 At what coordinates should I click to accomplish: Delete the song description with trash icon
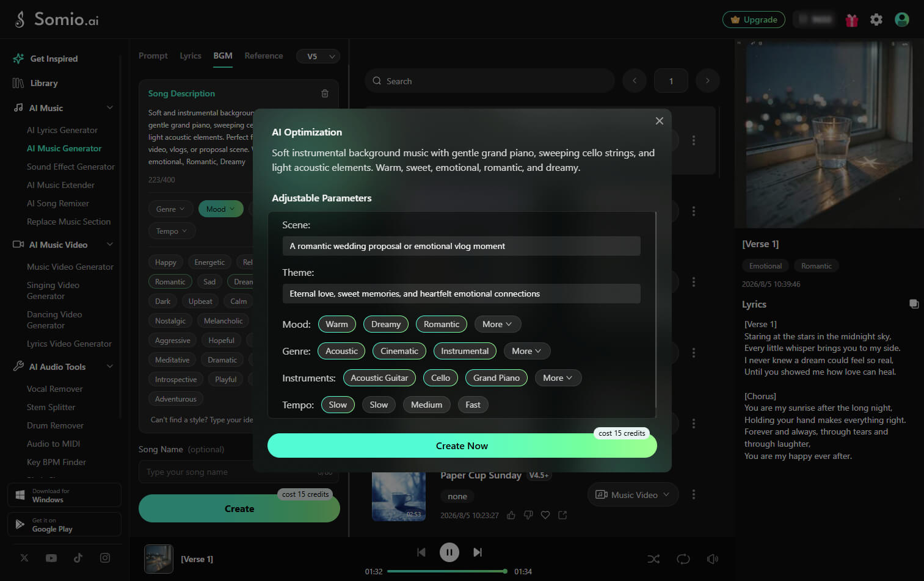325,93
